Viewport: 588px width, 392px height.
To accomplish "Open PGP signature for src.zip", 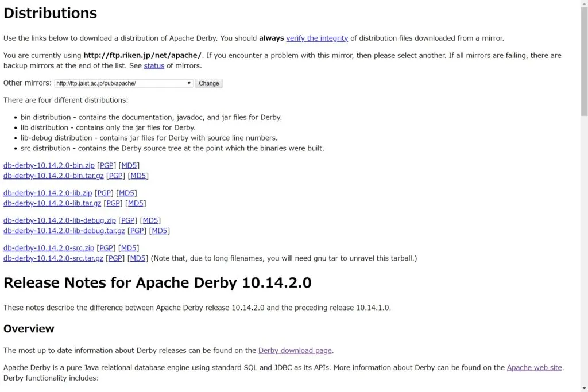I will coord(106,248).
